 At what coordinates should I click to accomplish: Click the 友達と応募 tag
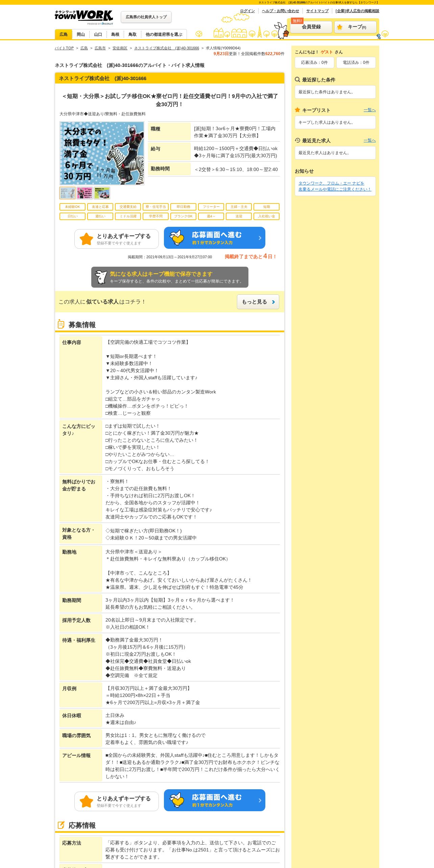[100, 207]
